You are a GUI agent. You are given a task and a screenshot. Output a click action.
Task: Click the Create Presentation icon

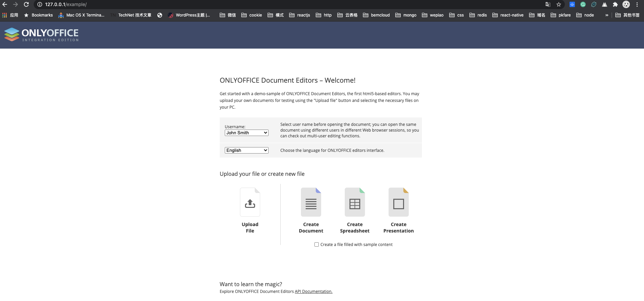point(399,202)
